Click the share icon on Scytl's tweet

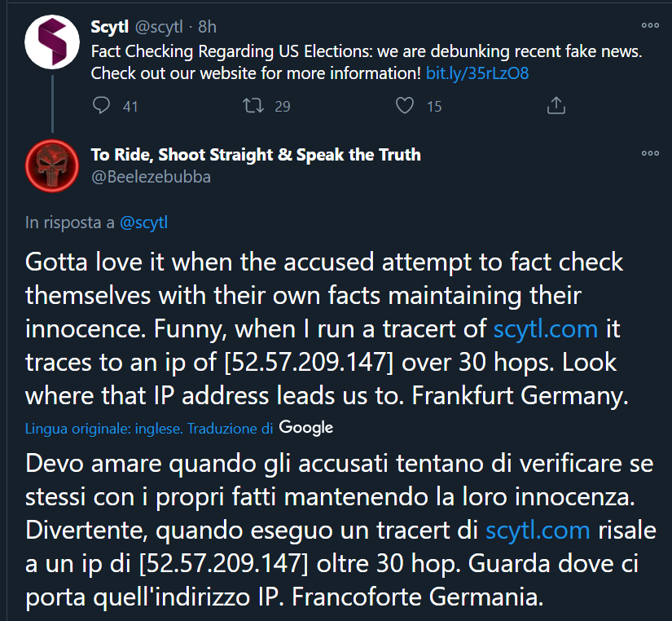pyautogui.click(x=556, y=106)
